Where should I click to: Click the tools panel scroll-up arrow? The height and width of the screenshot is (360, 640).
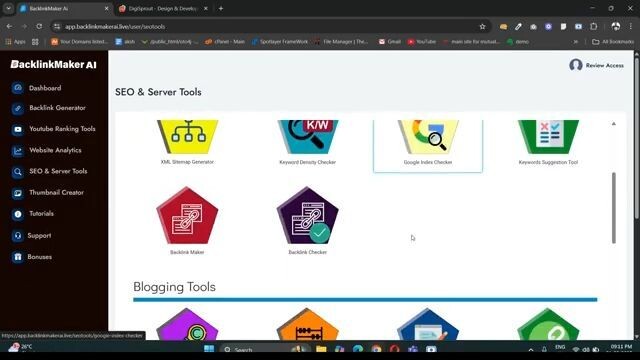coord(613,124)
